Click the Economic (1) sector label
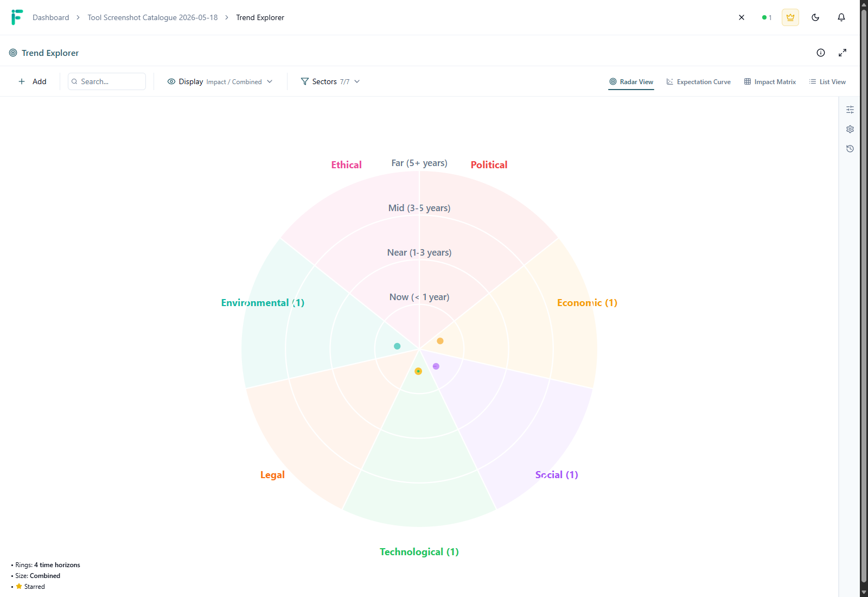The image size is (868, 597). coord(587,303)
